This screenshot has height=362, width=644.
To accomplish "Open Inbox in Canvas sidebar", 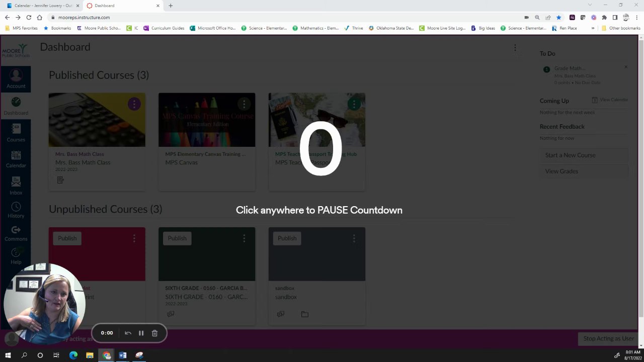I will coord(16,186).
